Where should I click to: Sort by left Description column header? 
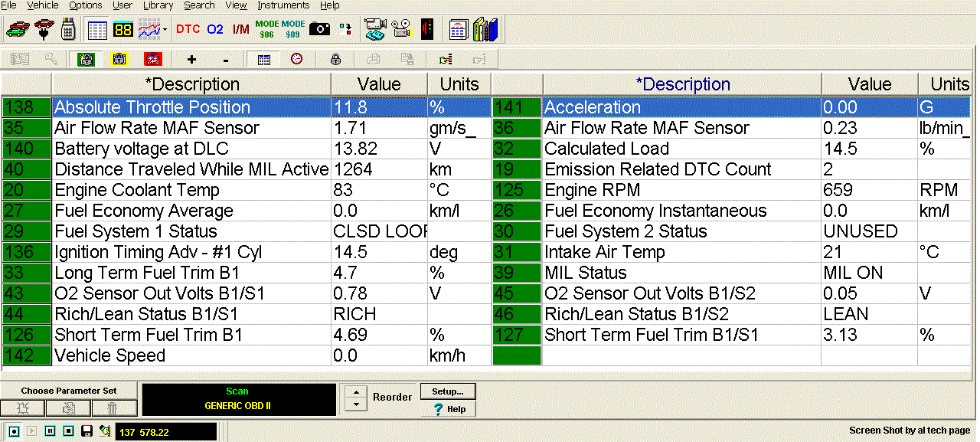tap(191, 84)
